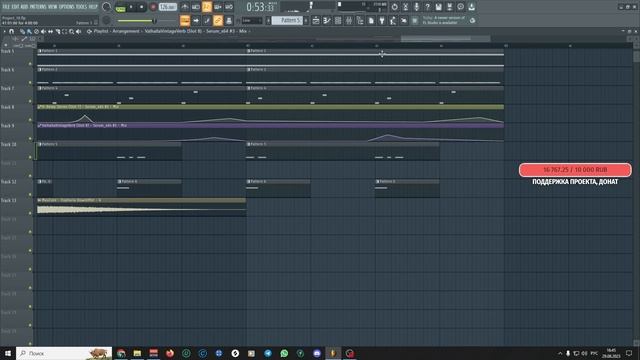Toggle the highlighted countdown before recording icon
640x360 pixels.
[x=207, y=7]
